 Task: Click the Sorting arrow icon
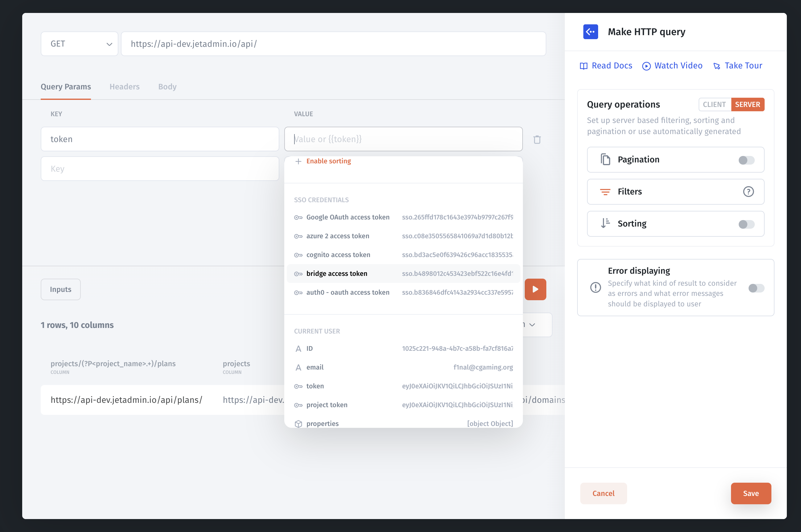tap(605, 223)
